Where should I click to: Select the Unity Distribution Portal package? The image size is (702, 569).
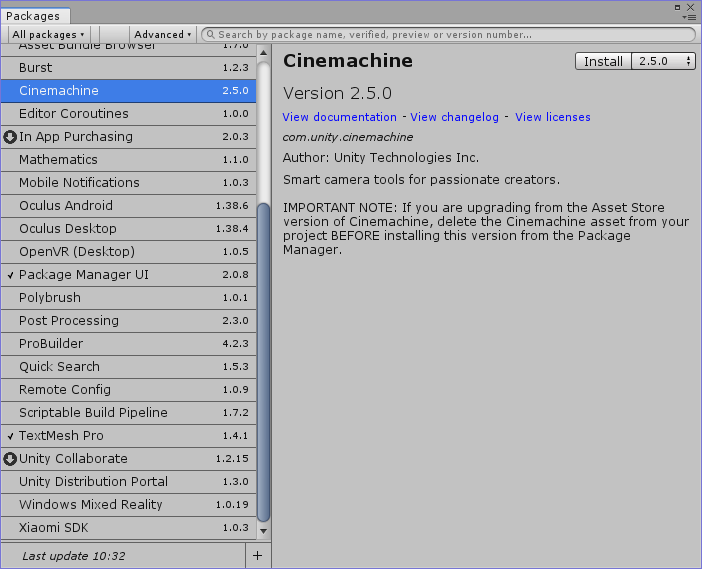128,482
